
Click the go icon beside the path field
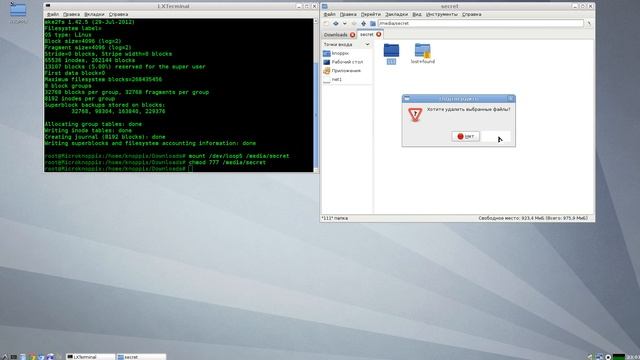point(589,24)
